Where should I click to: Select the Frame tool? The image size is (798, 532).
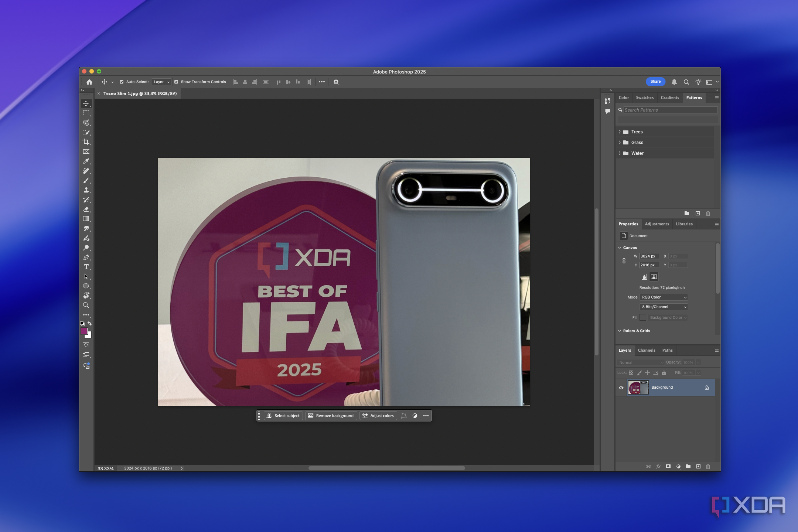pos(86,151)
